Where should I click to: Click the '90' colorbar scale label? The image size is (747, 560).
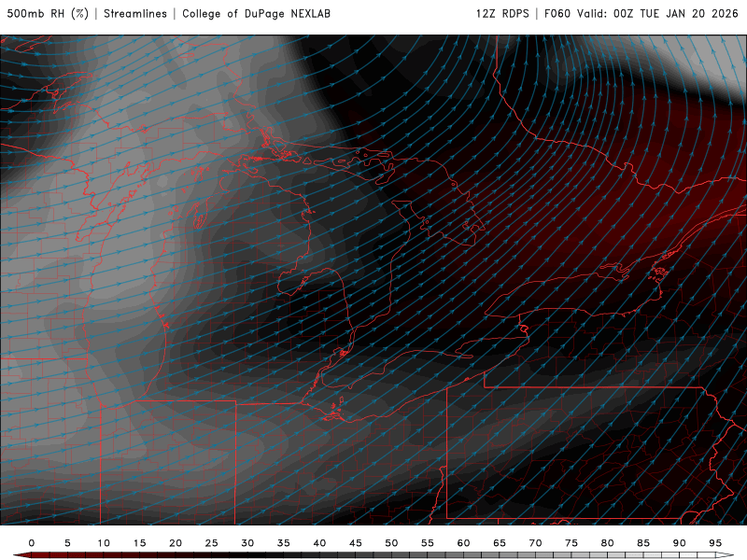click(x=680, y=543)
